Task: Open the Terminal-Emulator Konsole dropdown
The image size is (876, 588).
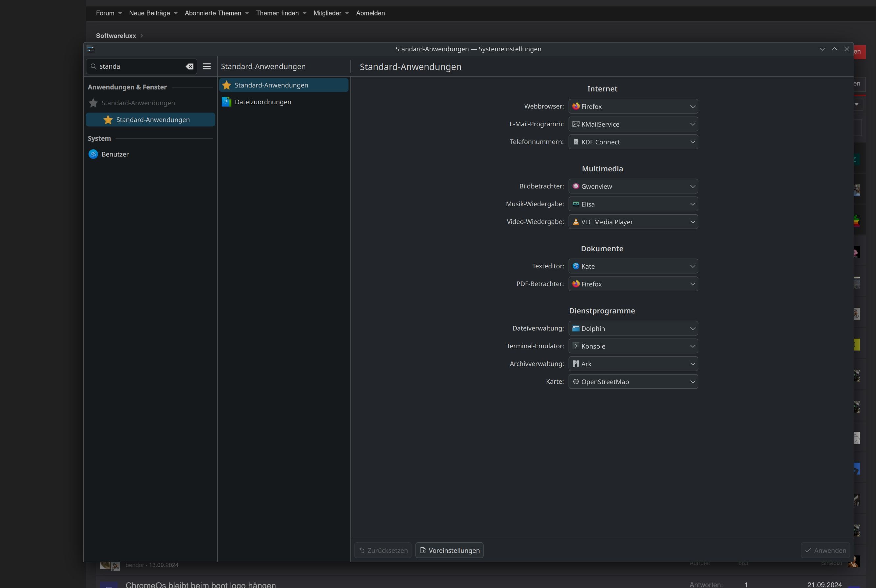Action: tap(633, 346)
